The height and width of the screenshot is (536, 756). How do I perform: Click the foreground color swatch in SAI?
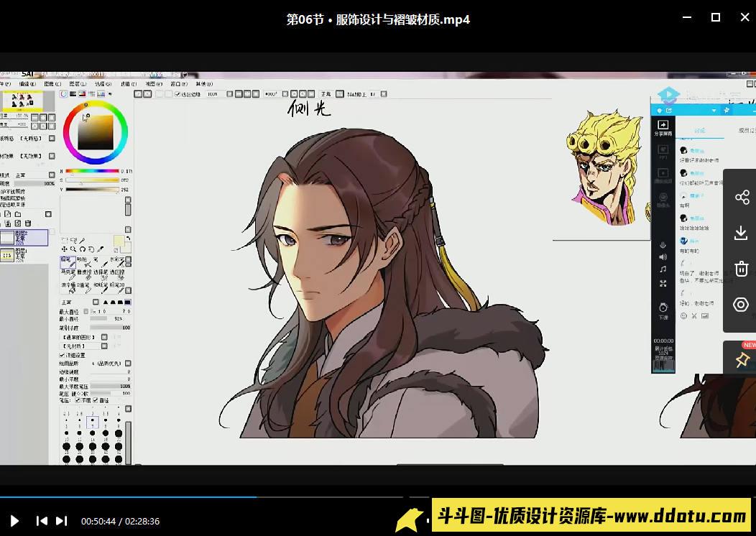coord(119,241)
